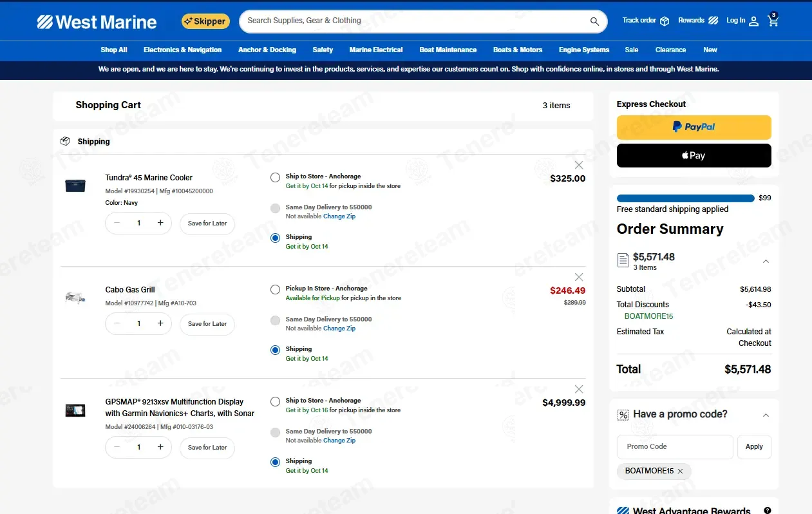Remove GPSMAP 9213xsv display from cart
Image resolution: width=812 pixels, height=514 pixels.
click(579, 389)
